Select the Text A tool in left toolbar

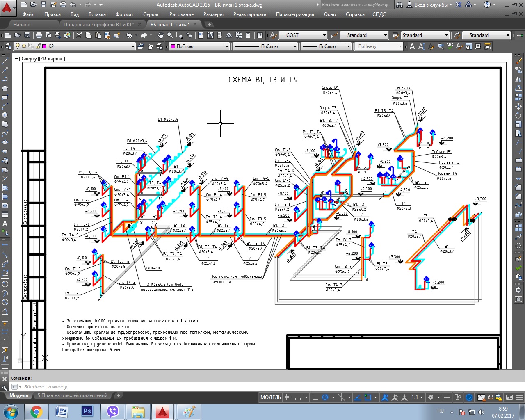click(x=5, y=224)
